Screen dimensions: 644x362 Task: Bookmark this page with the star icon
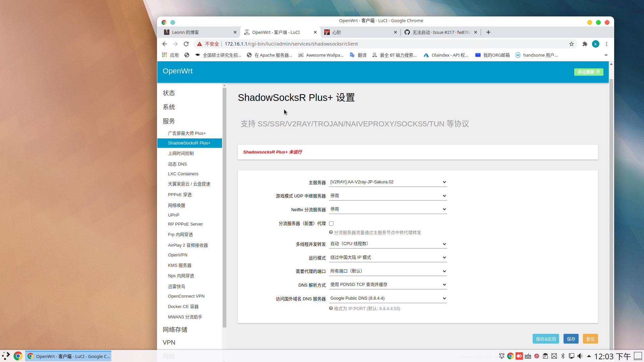click(x=572, y=44)
